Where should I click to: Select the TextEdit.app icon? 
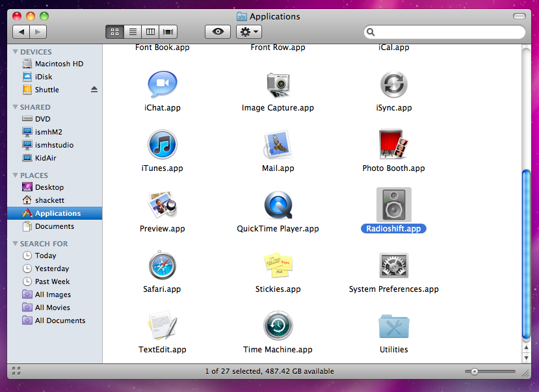click(x=163, y=326)
